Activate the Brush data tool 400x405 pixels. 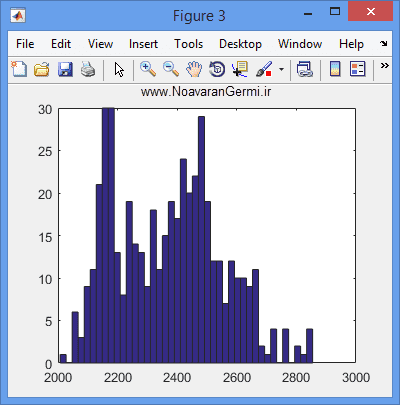coord(264,69)
